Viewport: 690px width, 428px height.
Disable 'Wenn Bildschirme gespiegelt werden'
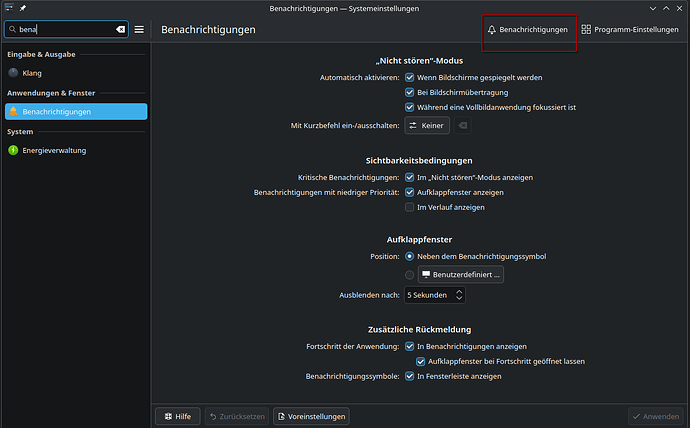point(409,77)
